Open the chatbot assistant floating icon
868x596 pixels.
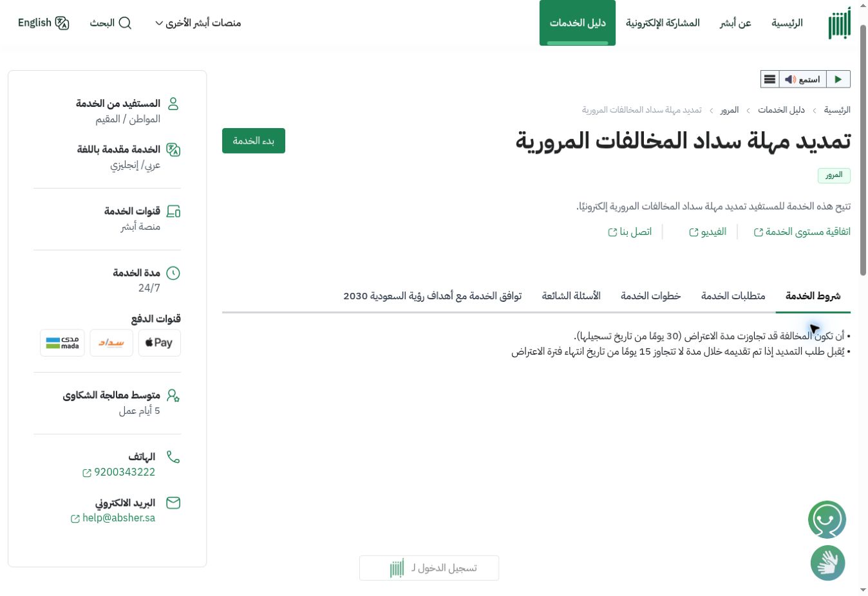[827, 520]
